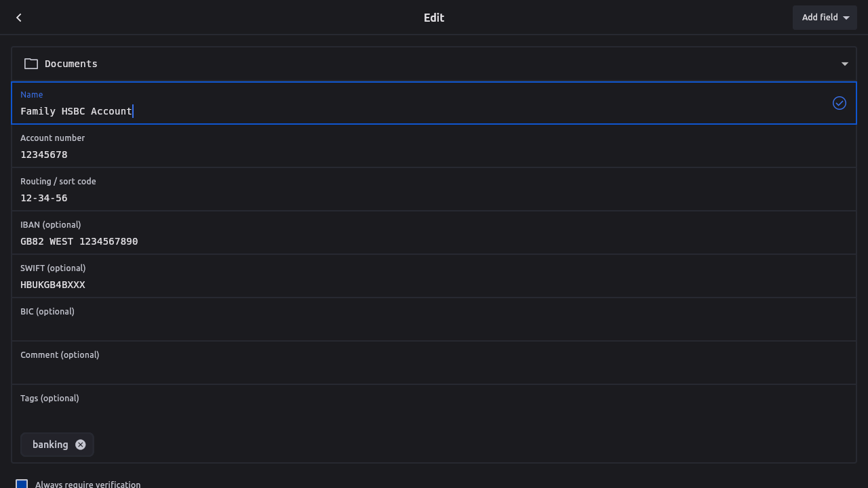Expand the Documents folder selector
Screen dimensions: 868x488
[845, 64]
